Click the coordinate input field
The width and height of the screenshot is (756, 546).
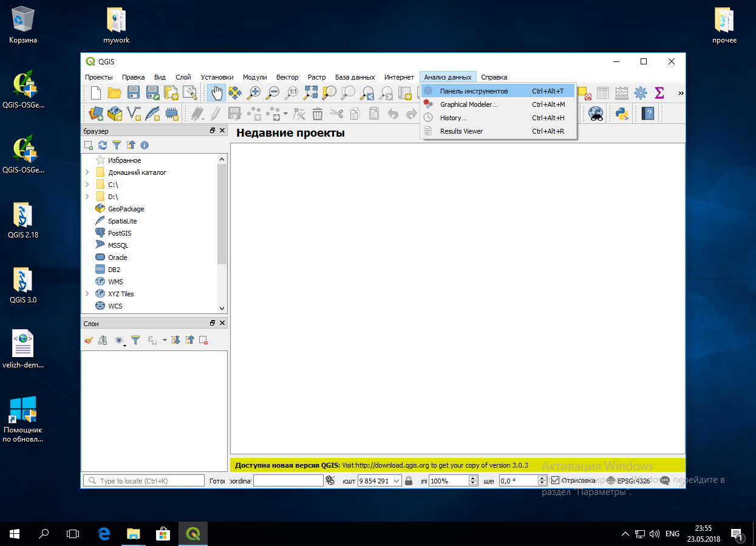pos(288,480)
